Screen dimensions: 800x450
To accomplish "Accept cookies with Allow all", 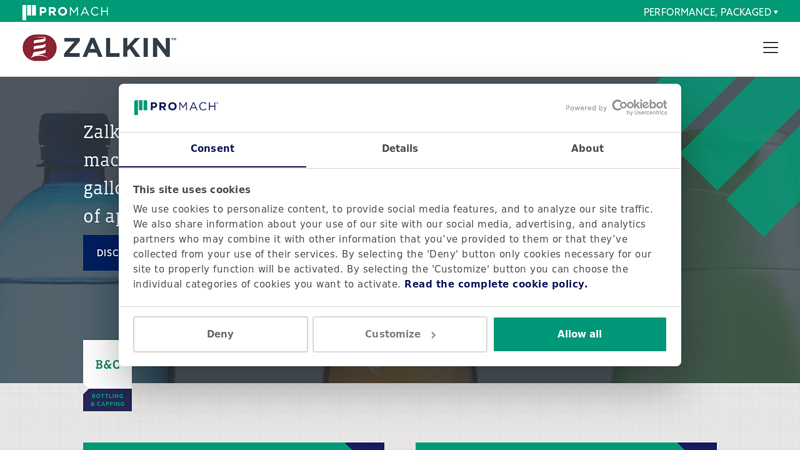I will coord(580,334).
